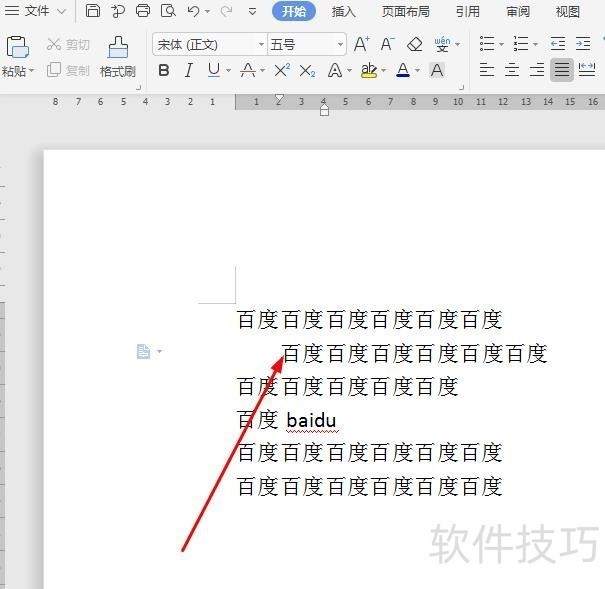Switch to the 引用 tab
Viewport: 605px width, 589px height.
click(x=468, y=12)
